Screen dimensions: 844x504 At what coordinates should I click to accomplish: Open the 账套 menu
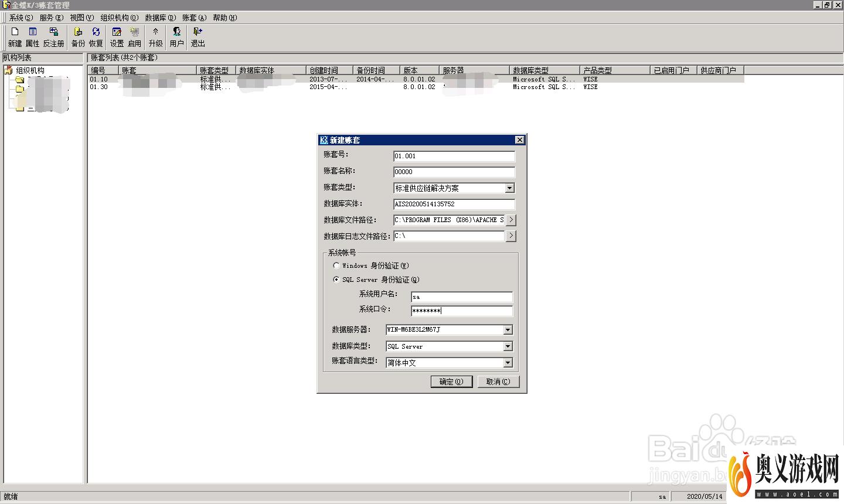click(195, 18)
